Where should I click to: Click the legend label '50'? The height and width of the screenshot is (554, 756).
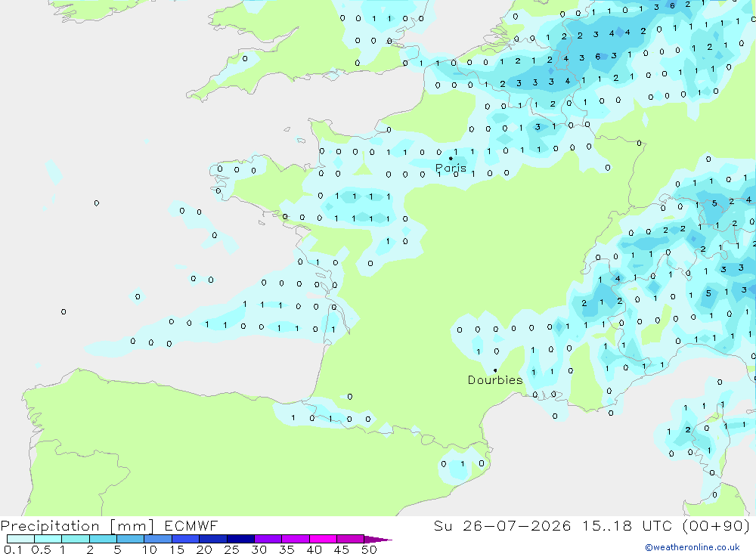(x=369, y=549)
